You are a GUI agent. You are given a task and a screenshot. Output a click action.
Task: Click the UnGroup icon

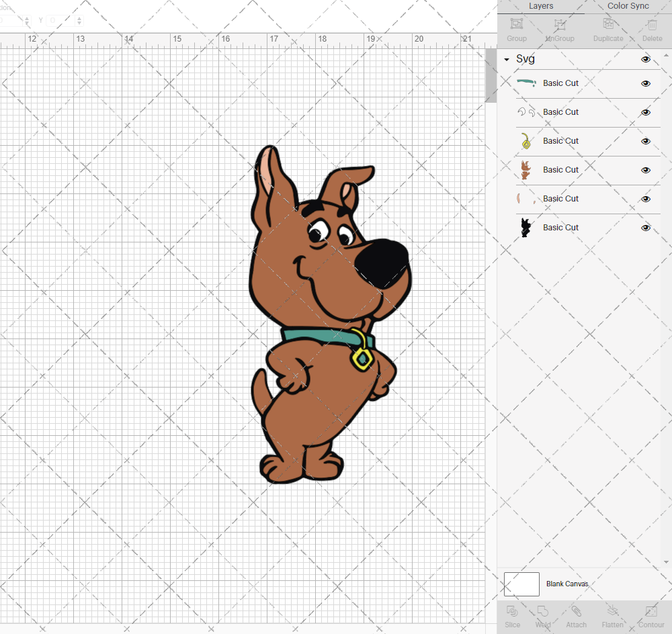pos(559,28)
